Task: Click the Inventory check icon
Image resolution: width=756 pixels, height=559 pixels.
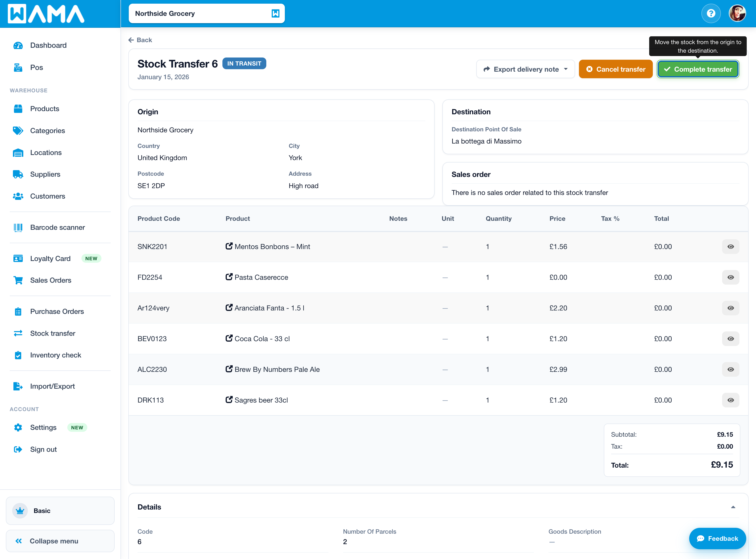Action: [x=18, y=355]
